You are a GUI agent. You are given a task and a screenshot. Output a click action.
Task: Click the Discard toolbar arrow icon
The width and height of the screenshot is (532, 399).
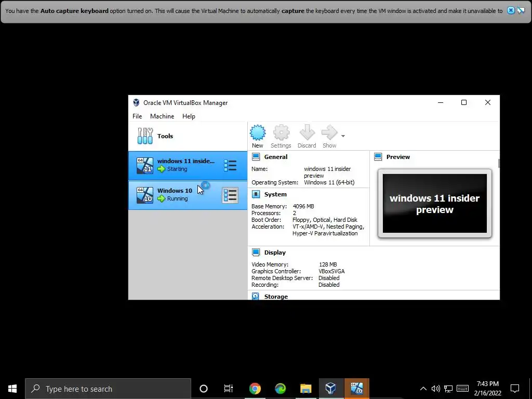(x=307, y=132)
